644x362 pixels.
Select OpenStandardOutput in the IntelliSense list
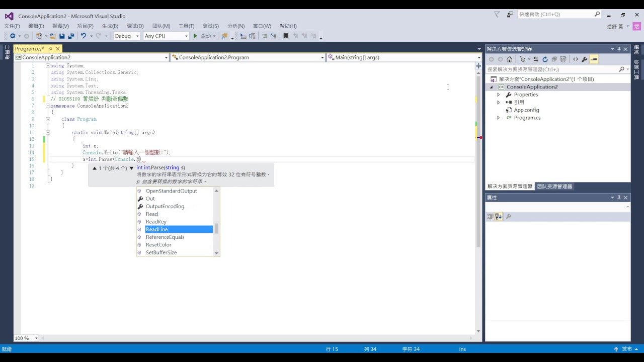pyautogui.click(x=175, y=191)
